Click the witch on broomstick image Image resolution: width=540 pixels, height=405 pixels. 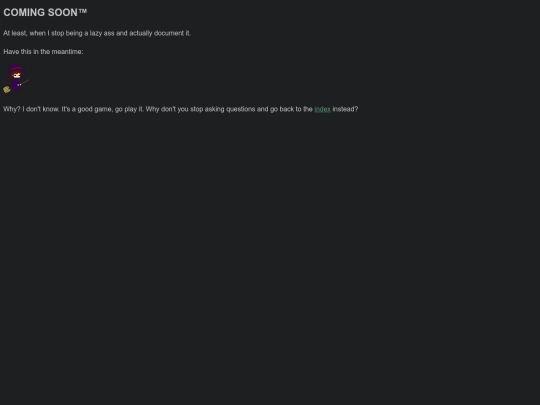coord(16,79)
